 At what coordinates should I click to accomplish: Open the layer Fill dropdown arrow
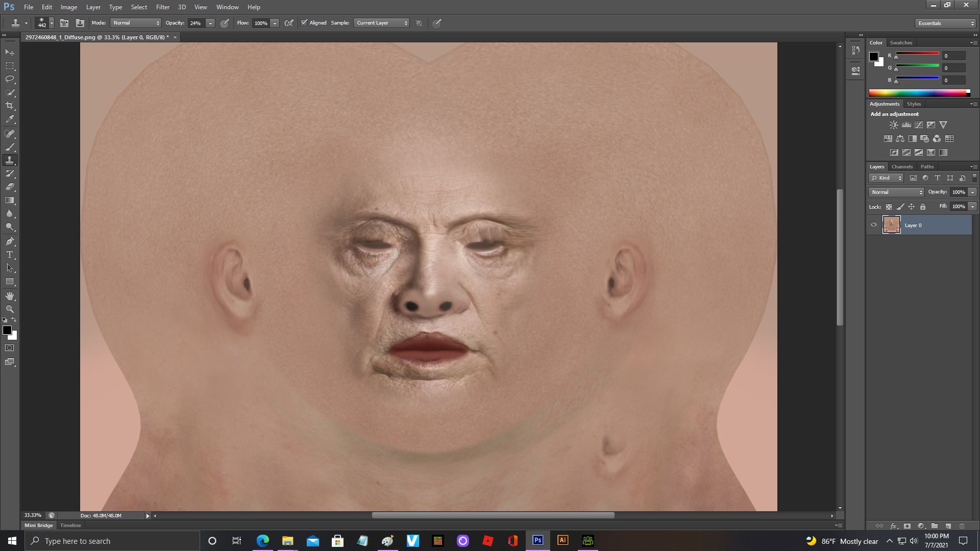(972, 207)
